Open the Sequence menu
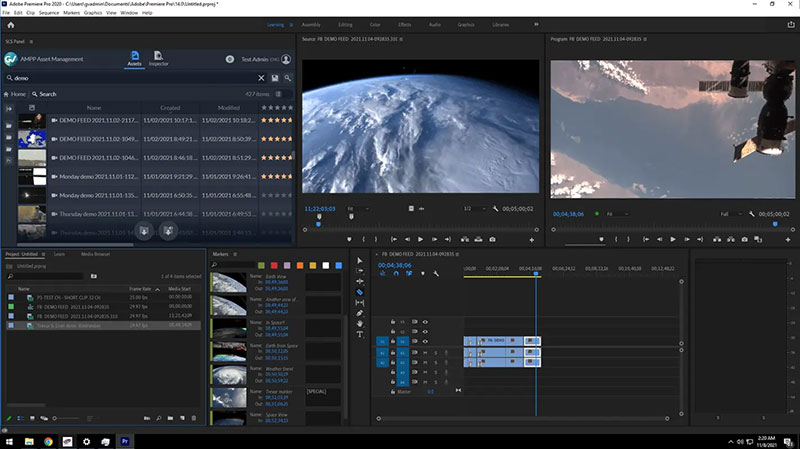Image resolution: width=800 pixels, height=449 pixels. [45, 13]
